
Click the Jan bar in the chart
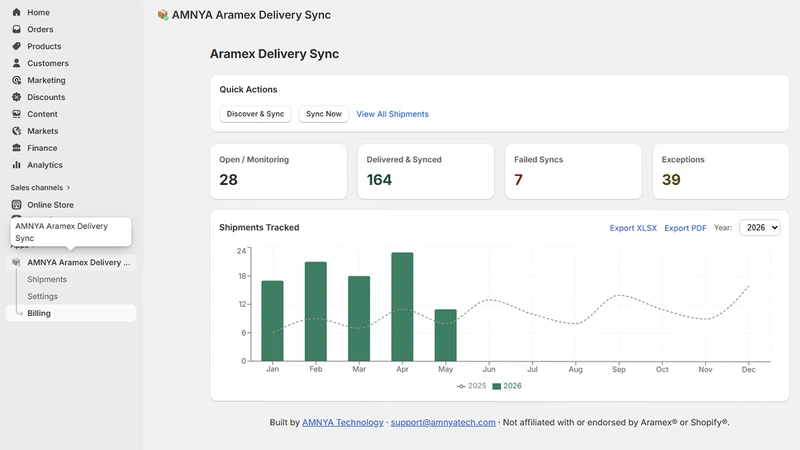(272, 321)
